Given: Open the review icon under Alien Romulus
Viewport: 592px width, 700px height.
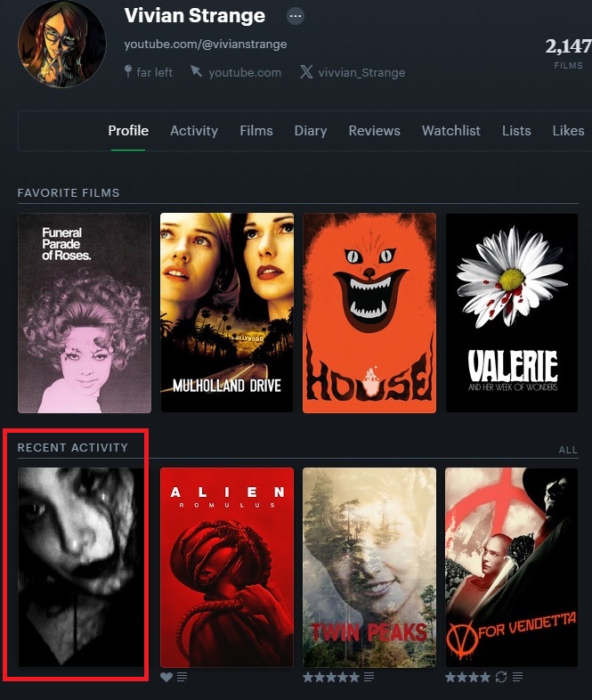Looking at the screenshot, I should [x=182, y=677].
